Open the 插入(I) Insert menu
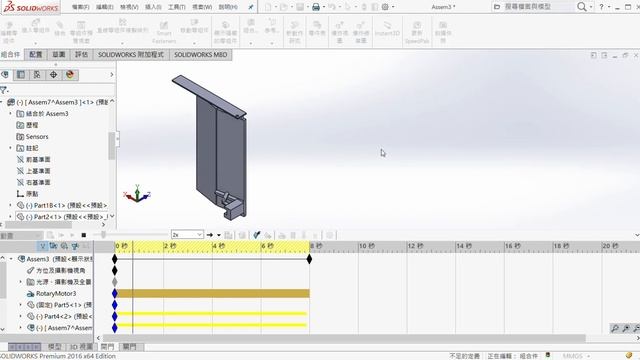 coord(153,7)
